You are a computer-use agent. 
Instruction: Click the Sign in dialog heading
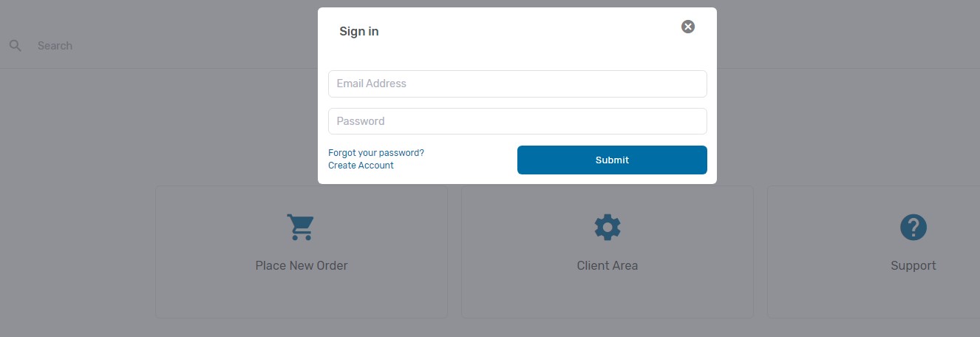[359, 31]
